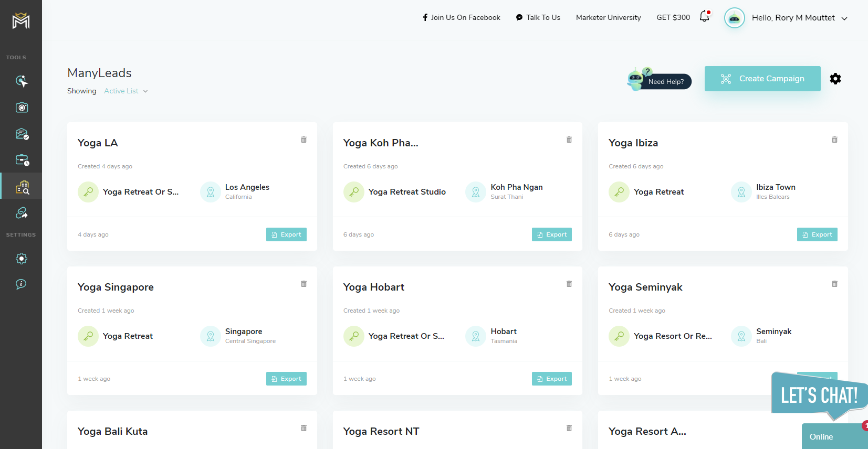Open the Yoga Bali Kuta campaign title
This screenshot has width=868, height=449.
(112, 431)
